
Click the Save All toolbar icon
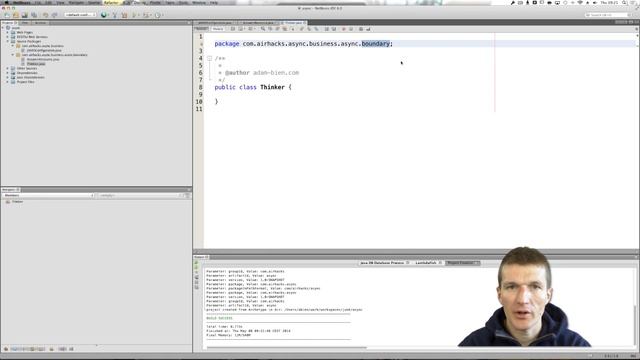click(x=34, y=15)
